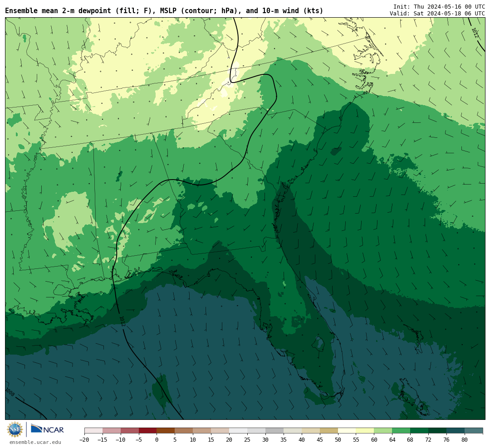Viewport: 490px width, 448px height.
Task: Click the 1012 contour label over the Gulf
Action: pos(122,321)
